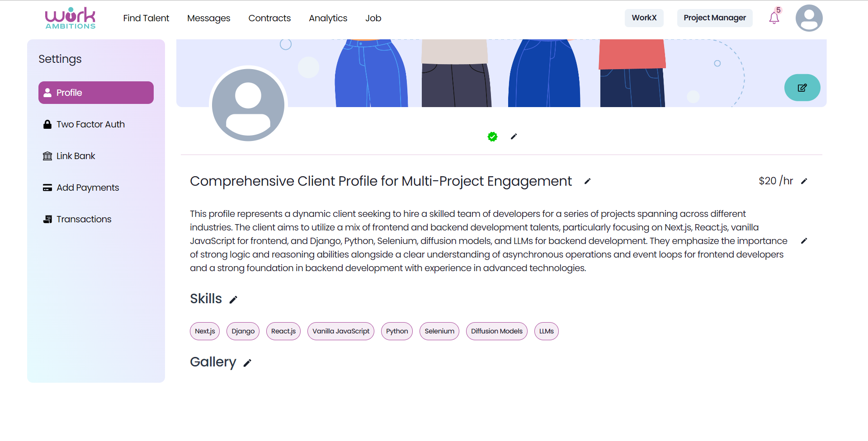This screenshot has height=441, width=868.
Task: Click the WorkX button
Action: click(x=644, y=18)
